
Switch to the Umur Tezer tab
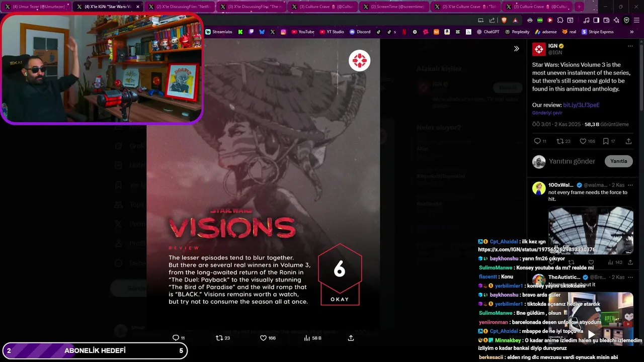(x=36, y=7)
